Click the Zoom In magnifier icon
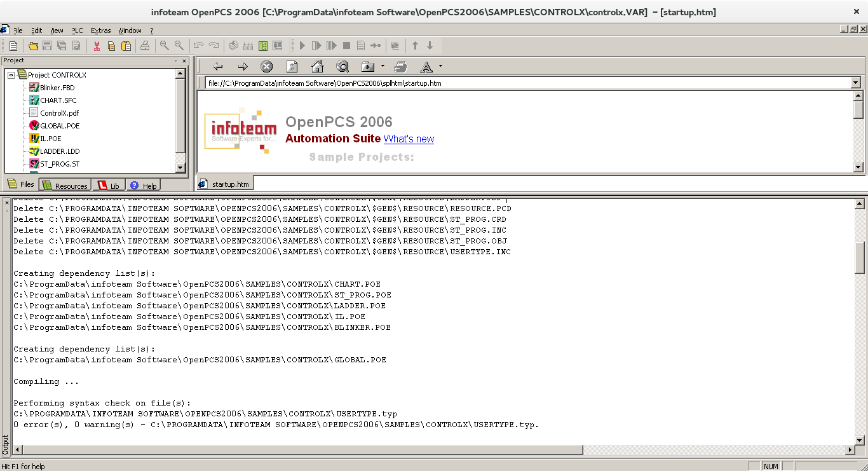The image size is (868, 471). click(x=165, y=46)
